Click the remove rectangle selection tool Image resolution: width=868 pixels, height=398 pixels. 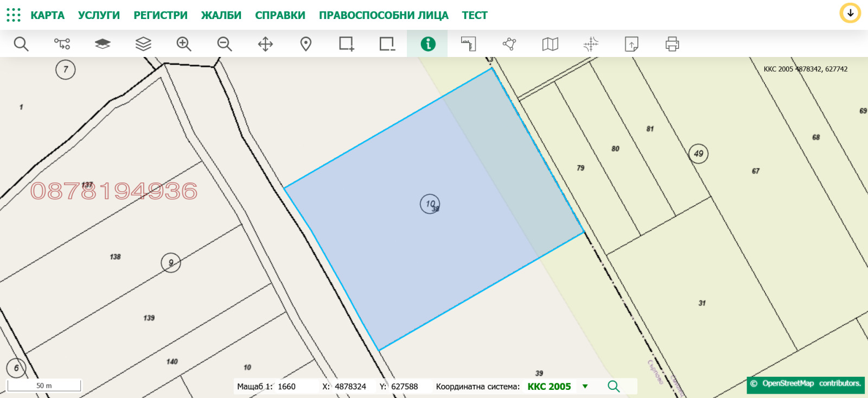pos(387,44)
